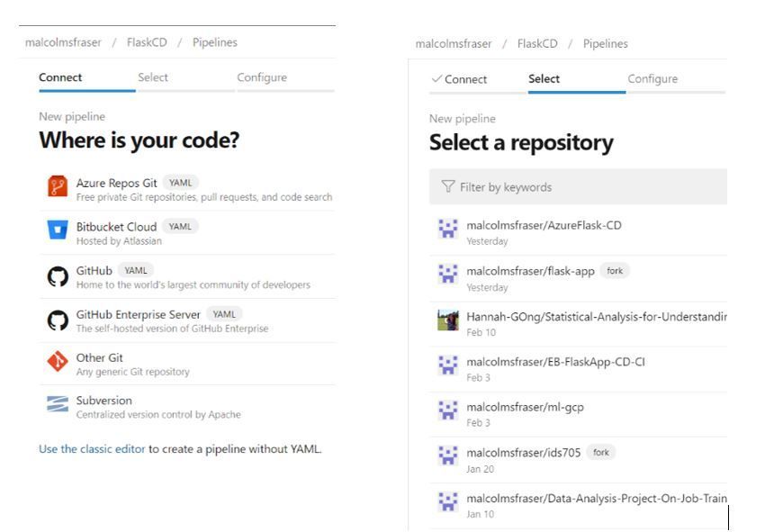Select repository malcolmsfraser/AzureFlask-CD
The image size is (774, 532).
pyautogui.click(x=578, y=232)
